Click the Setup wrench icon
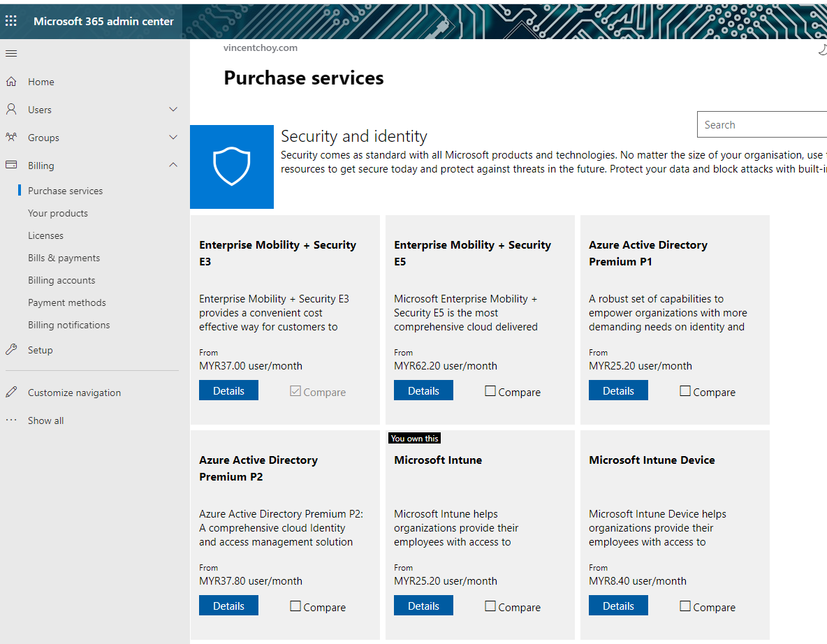This screenshot has height=644, width=827. [11, 349]
